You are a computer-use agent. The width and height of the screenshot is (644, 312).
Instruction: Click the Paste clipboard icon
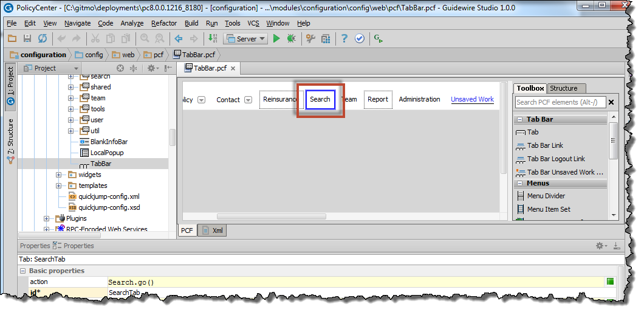(126, 39)
